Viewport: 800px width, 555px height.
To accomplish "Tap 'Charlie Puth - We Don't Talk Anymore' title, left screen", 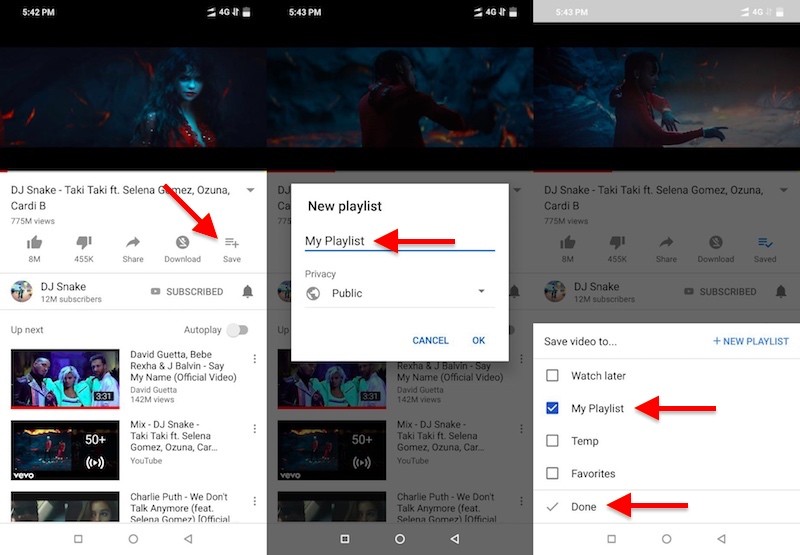I will (x=180, y=508).
